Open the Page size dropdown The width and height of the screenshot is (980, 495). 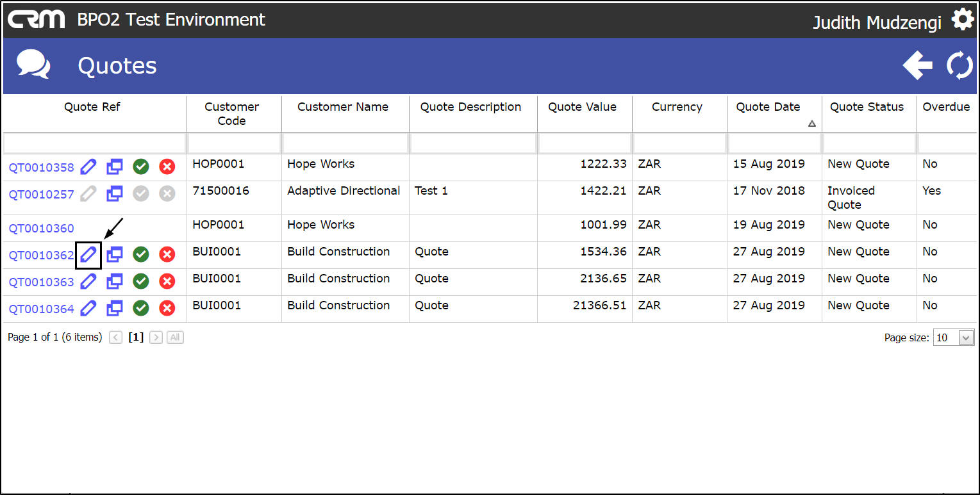click(966, 338)
